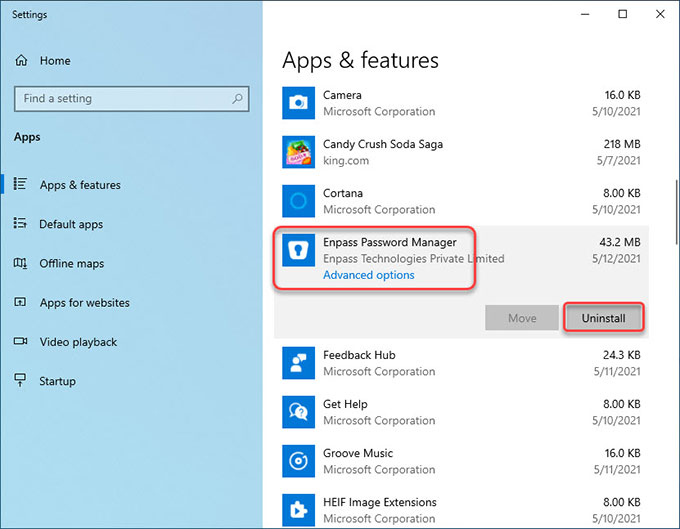Image resolution: width=680 pixels, height=529 pixels.
Task: Select the Cortana app name
Action: click(x=343, y=193)
